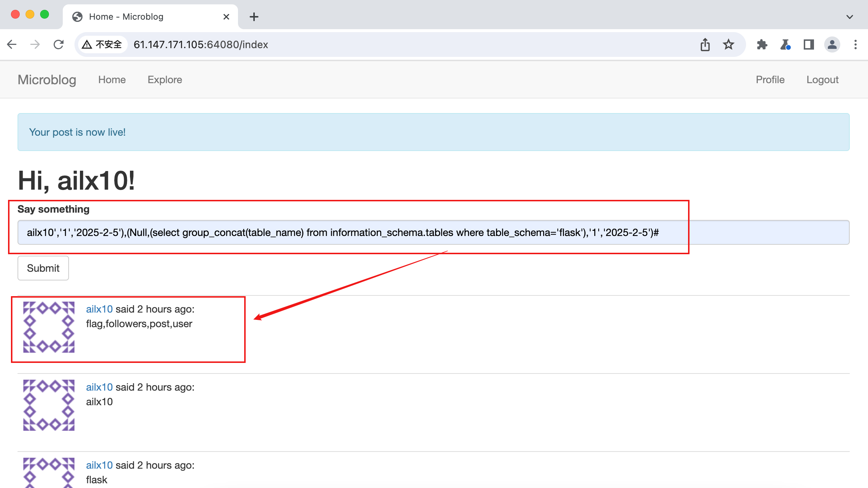Bookmark the page via the star icon
The height and width of the screenshot is (488, 868).
[x=729, y=44]
